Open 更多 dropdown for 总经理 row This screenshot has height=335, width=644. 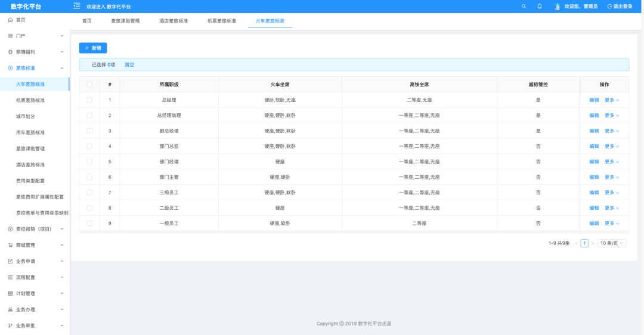[x=612, y=100]
